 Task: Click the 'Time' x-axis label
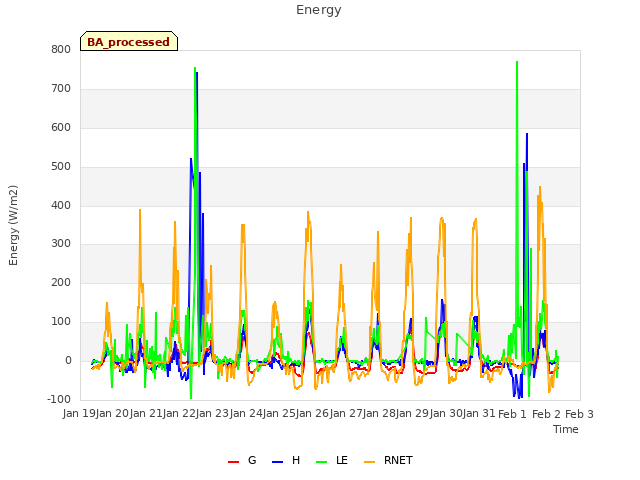pos(565,429)
